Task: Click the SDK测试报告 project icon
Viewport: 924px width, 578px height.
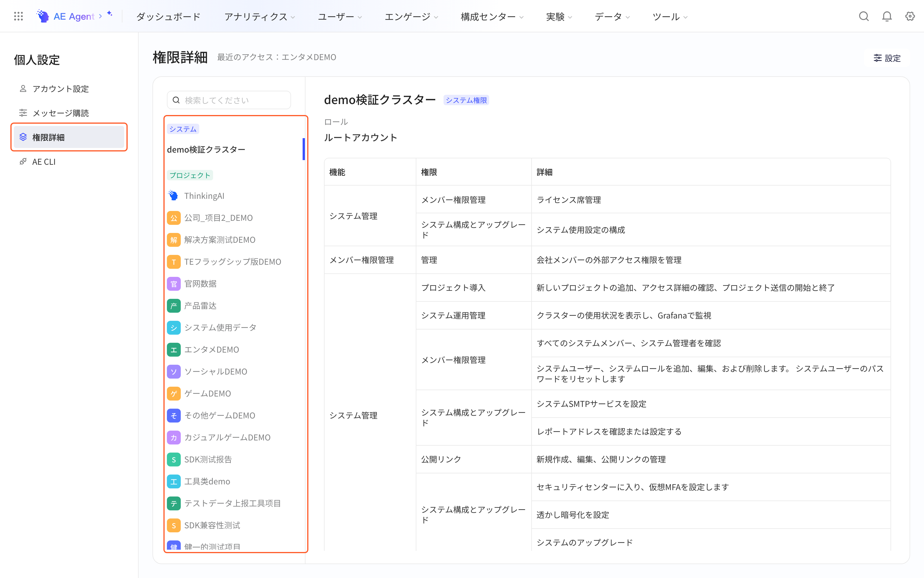Action: tap(173, 460)
